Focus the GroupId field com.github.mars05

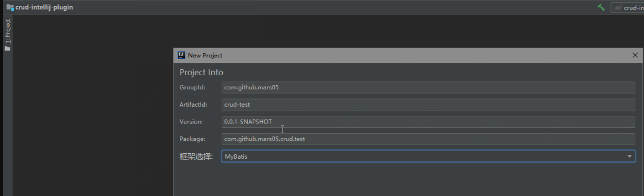coord(428,87)
